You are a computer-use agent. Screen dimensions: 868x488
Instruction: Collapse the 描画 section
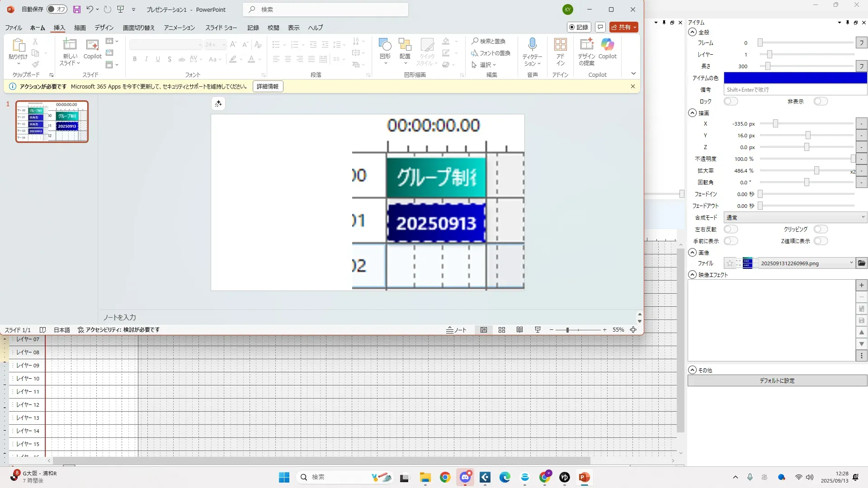pos(692,113)
